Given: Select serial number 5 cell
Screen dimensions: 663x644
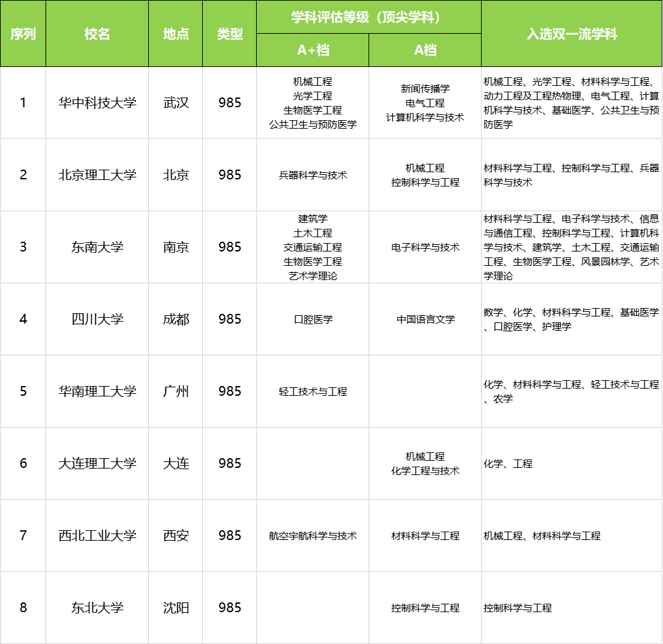Looking at the screenshot, I should [23, 391].
